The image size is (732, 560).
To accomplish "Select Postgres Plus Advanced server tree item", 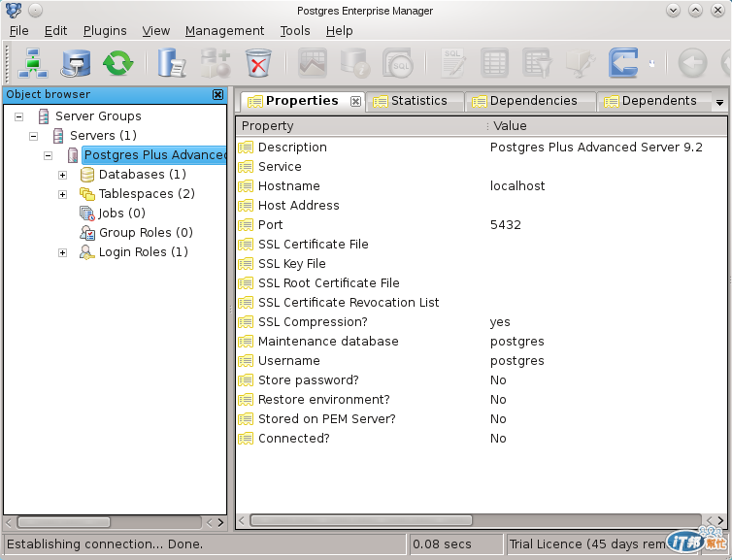I will coord(154,155).
